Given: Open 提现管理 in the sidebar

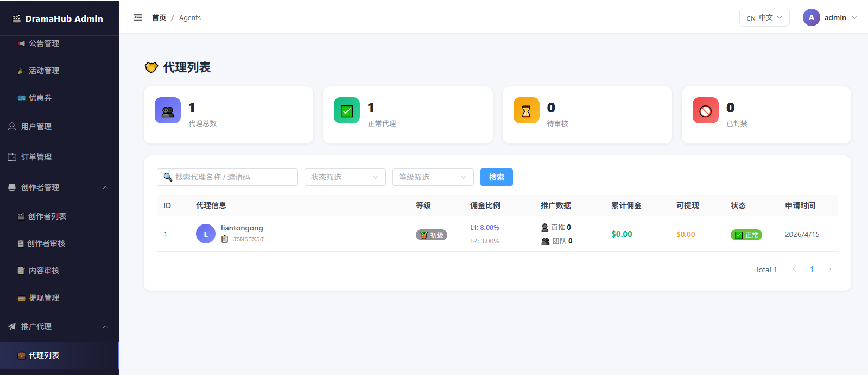Looking at the screenshot, I should pos(60,298).
